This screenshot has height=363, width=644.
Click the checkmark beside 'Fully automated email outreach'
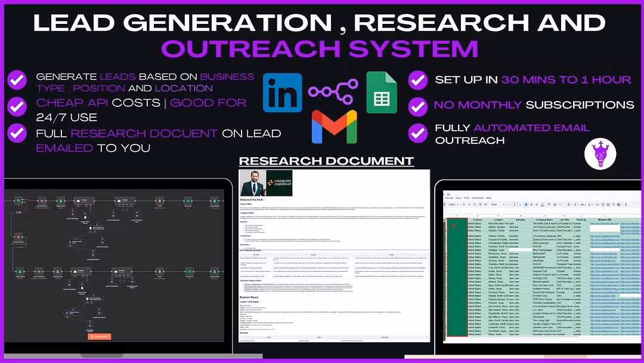pos(418,133)
